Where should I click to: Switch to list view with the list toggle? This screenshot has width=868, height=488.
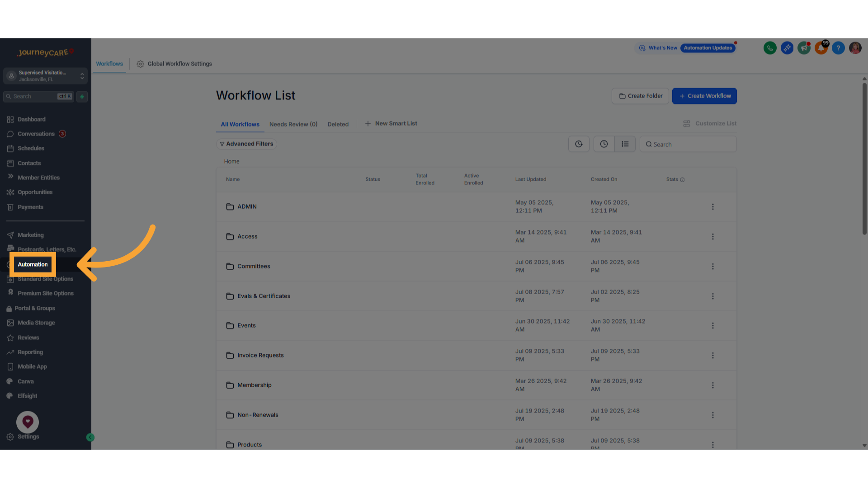[625, 144]
